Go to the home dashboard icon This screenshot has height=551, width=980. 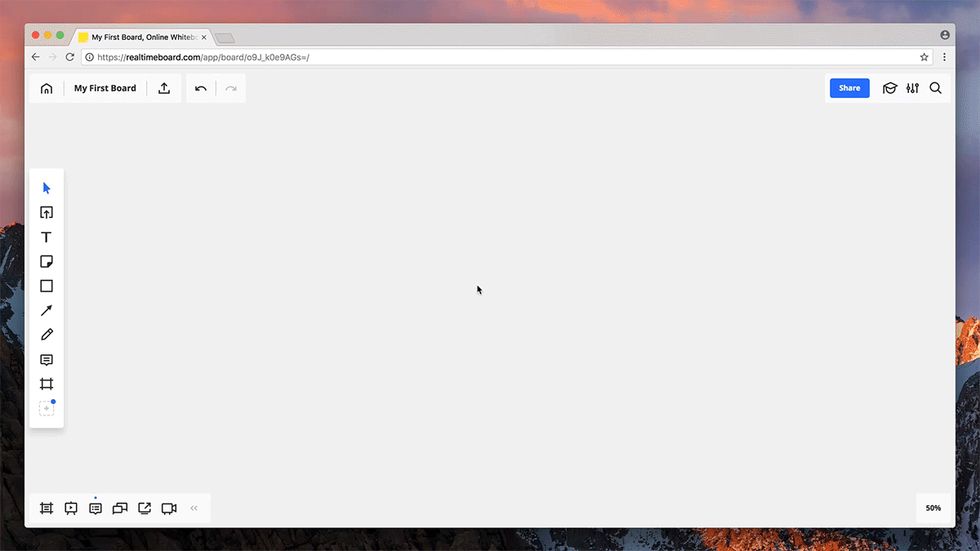[x=47, y=88]
